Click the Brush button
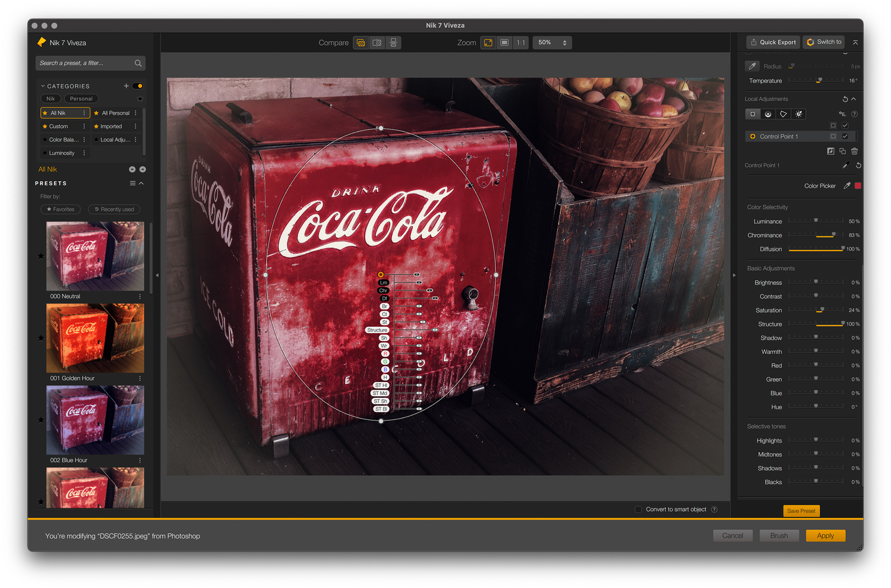891x588 pixels. click(x=779, y=536)
